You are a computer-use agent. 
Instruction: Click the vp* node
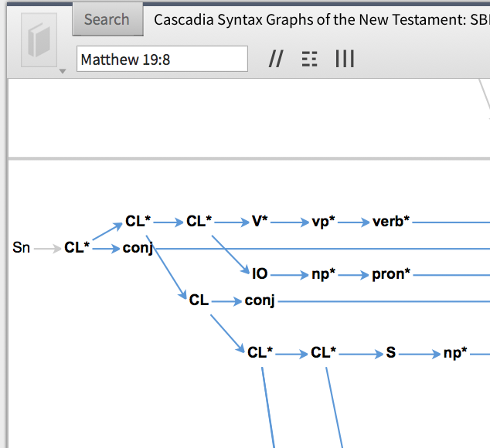click(323, 222)
